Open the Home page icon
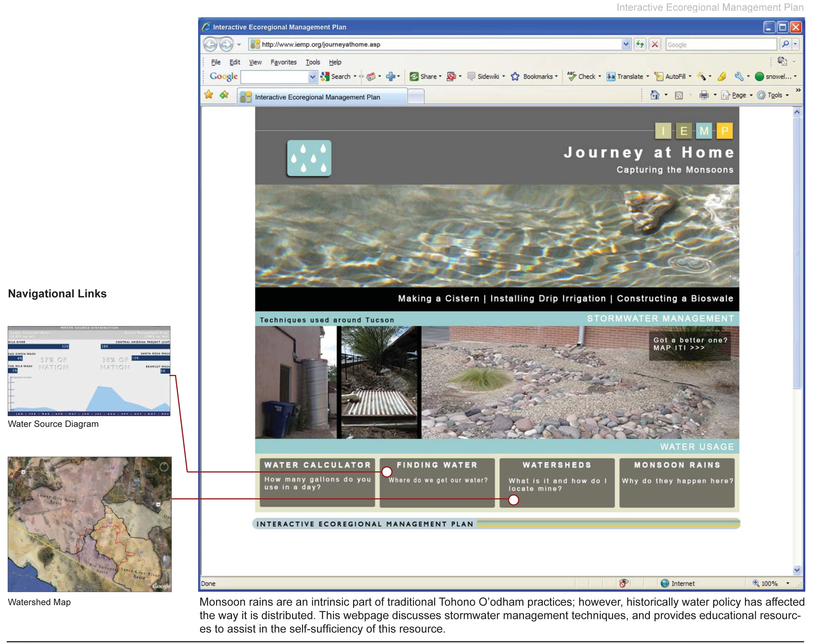831x644 pixels. (655, 95)
